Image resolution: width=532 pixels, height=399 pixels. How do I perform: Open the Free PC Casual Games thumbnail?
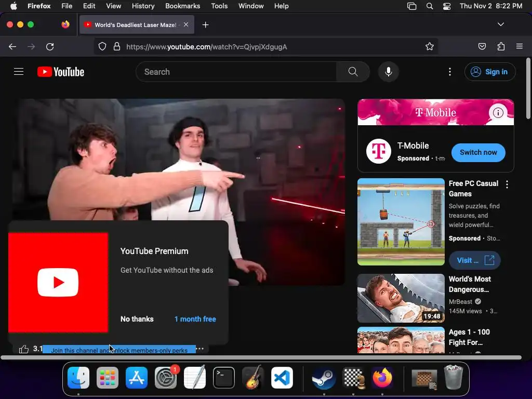point(401,222)
